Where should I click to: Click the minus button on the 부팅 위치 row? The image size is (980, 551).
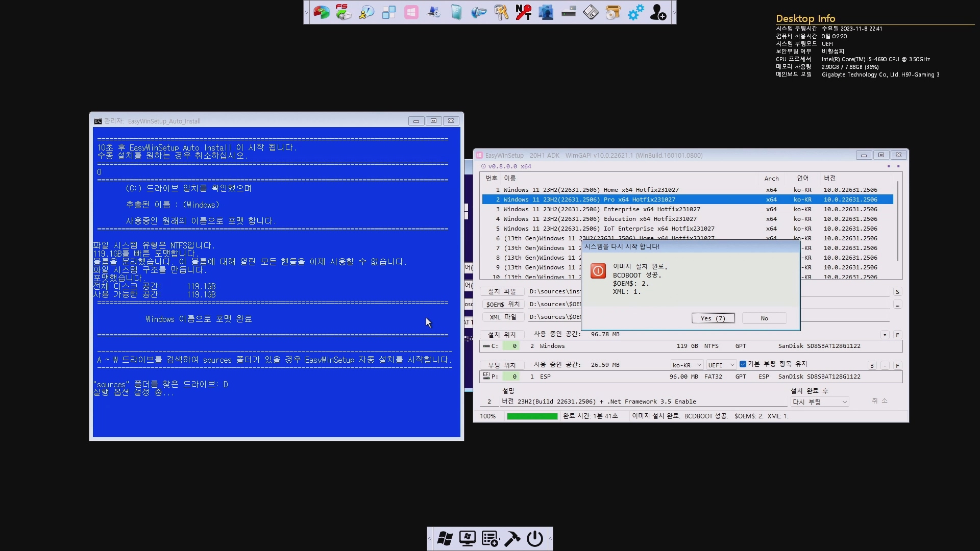coord(885,366)
